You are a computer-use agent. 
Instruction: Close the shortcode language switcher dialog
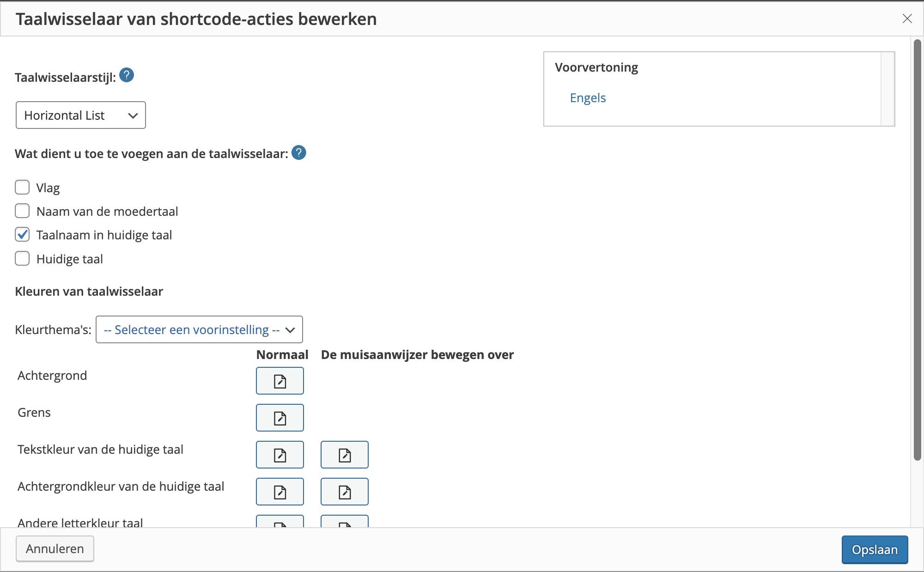tap(907, 18)
